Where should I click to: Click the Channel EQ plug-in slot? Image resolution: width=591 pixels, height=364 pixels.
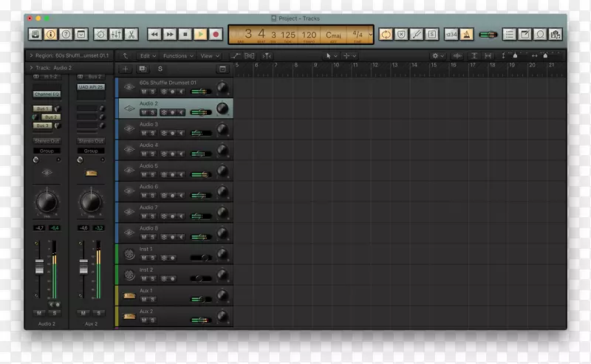[x=47, y=95]
